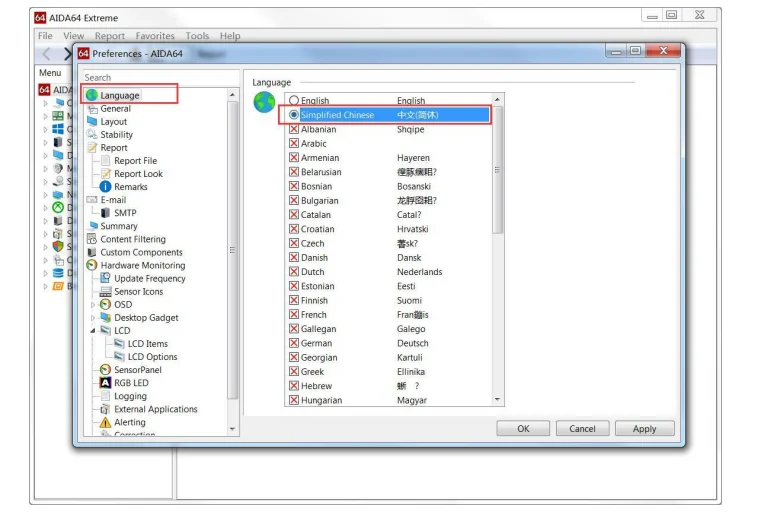
Task: Click the E-mail envelope icon
Action: 92,199
